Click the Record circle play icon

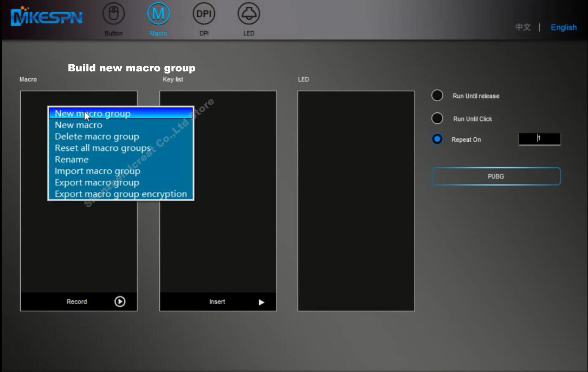pos(120,301)
